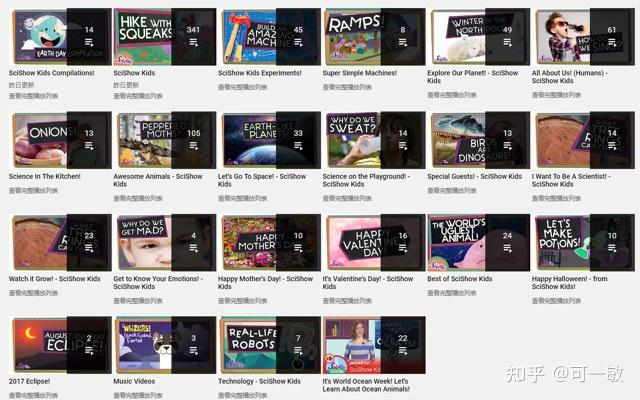This screenshot has height=400, width=640.
Task: View full playlist link under Watch It Grow
Action: (33, 293)
